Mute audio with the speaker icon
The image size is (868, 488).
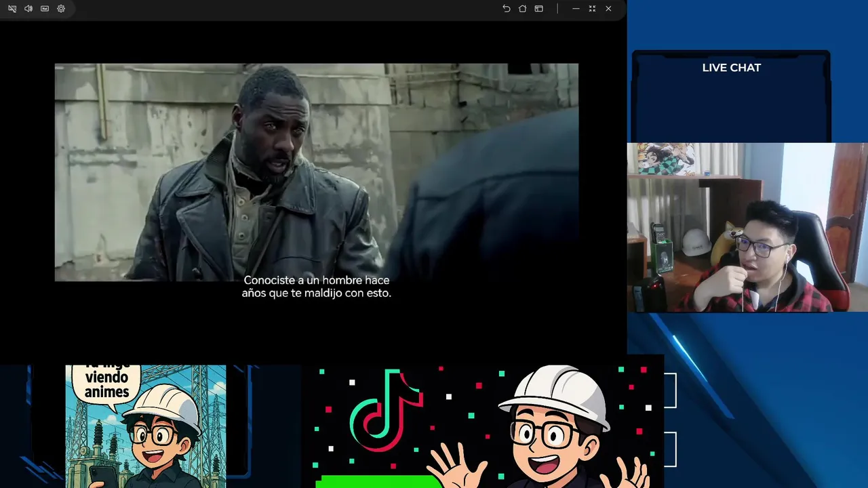pyautogui.click(x=28, y=9)
